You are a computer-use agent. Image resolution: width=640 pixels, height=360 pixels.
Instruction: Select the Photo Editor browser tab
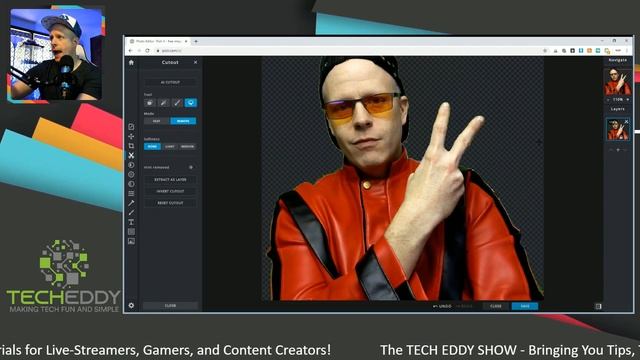pyautogui.click(x=158, y=41)
